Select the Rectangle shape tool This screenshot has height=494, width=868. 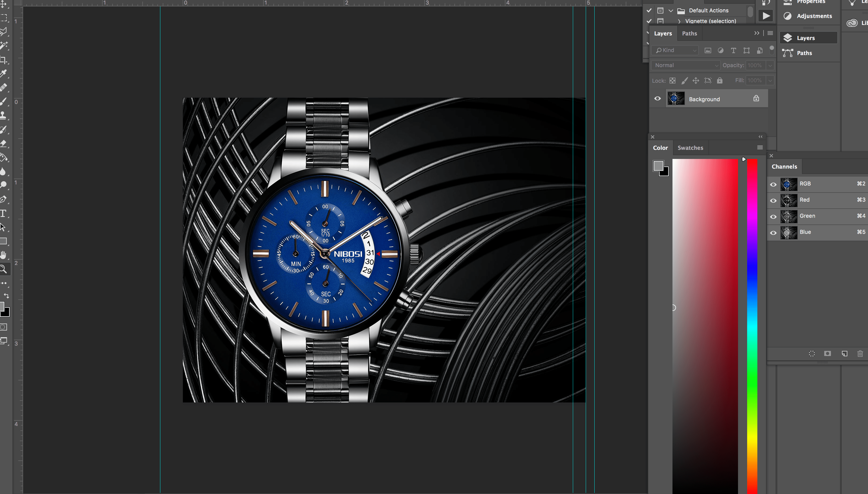[3, 241]
